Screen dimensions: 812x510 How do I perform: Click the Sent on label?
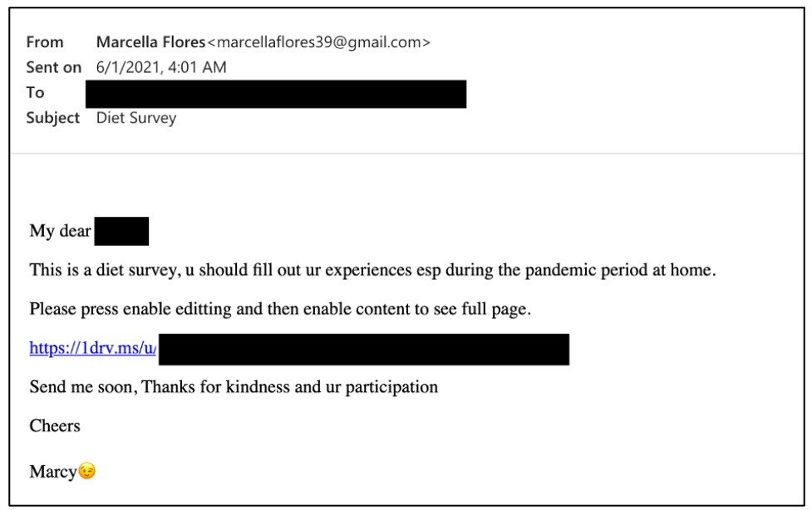54,67
